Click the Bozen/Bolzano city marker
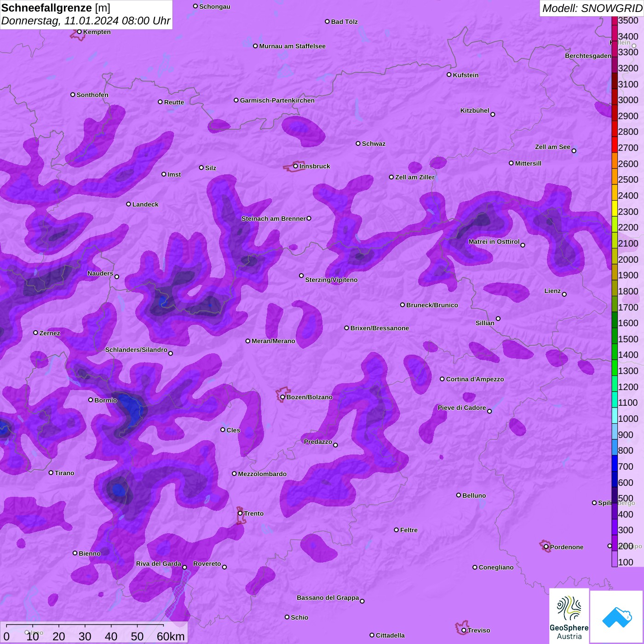Viewport: 644px width, 644px height. tap(283, 397)
